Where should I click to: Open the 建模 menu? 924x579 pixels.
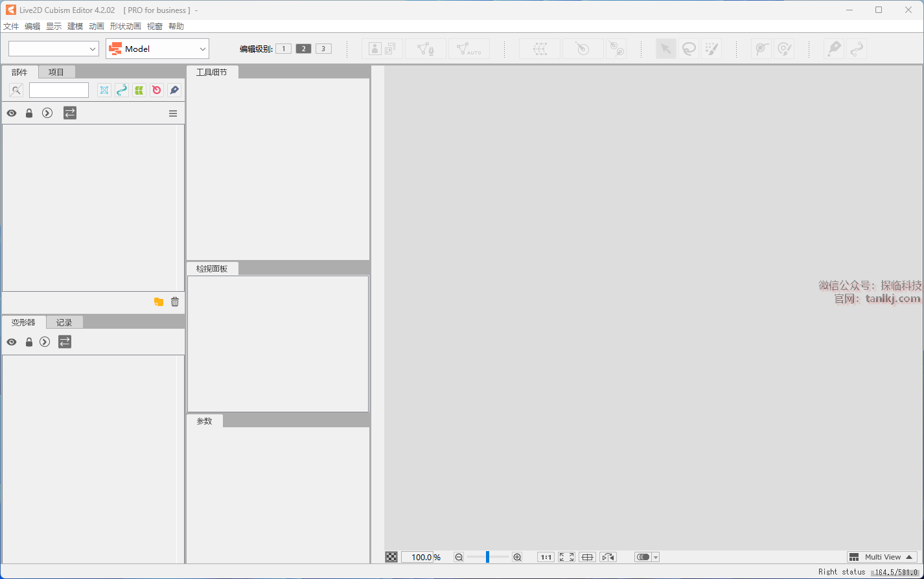tap(75, 27)
